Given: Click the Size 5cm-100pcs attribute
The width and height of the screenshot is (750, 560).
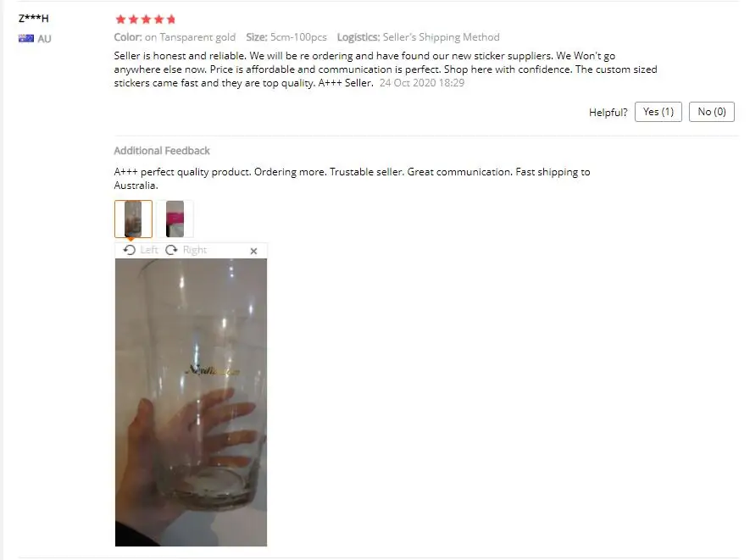Looking at the screenshot, I should tap(286, 37).
